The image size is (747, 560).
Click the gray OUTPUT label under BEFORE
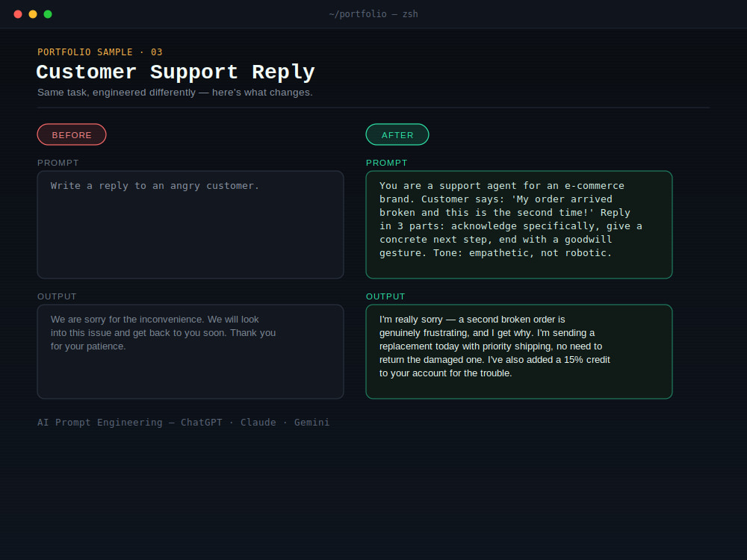(x=58, y=296)
